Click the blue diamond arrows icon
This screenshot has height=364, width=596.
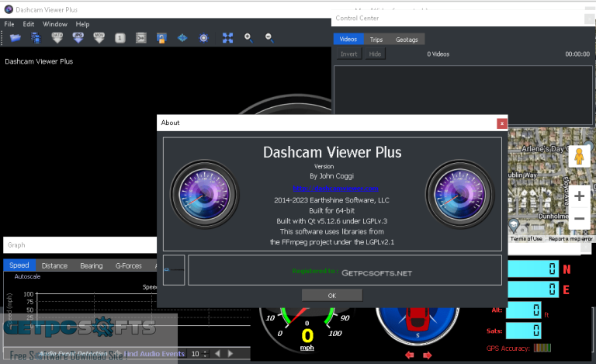[182, 37]
